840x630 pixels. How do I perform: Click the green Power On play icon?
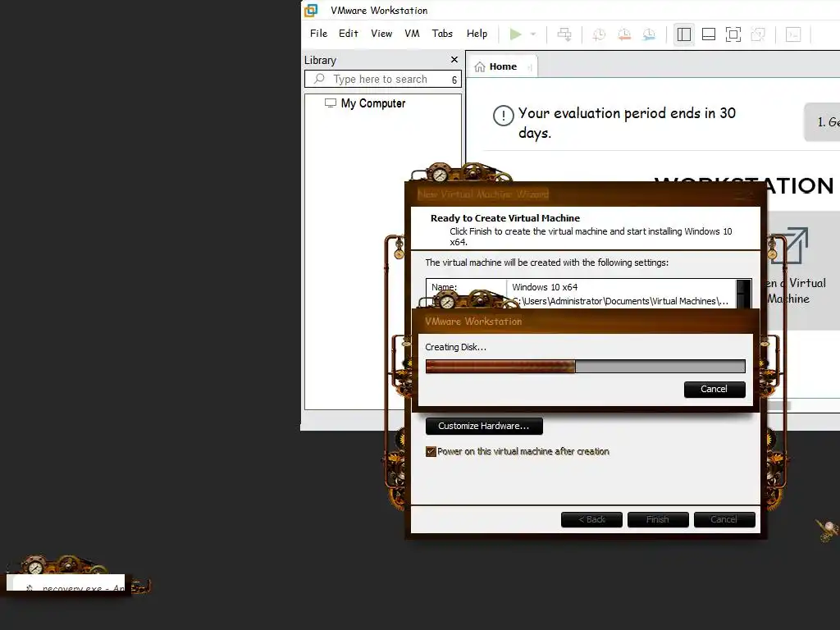pyautogui.click(x=515, y=34)
